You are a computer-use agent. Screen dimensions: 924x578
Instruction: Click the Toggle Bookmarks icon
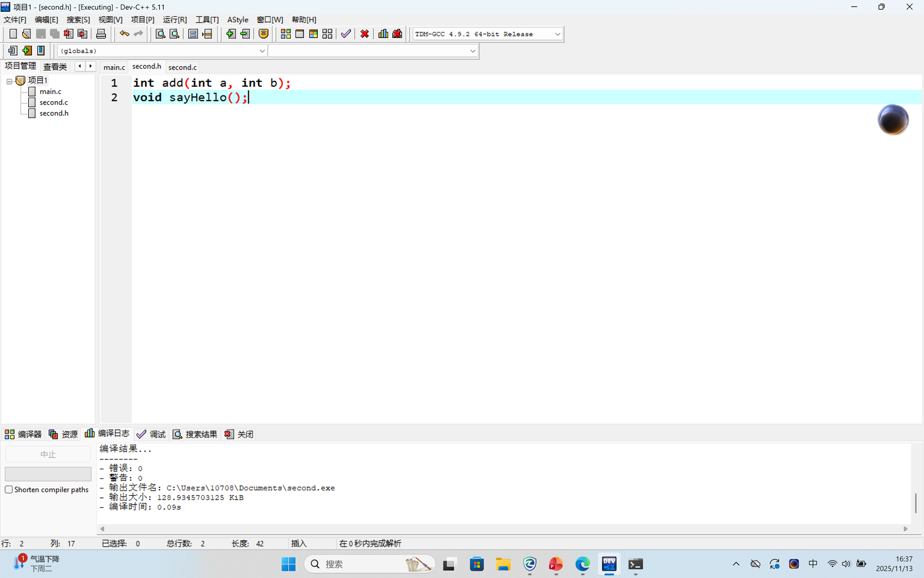point(27,50)
